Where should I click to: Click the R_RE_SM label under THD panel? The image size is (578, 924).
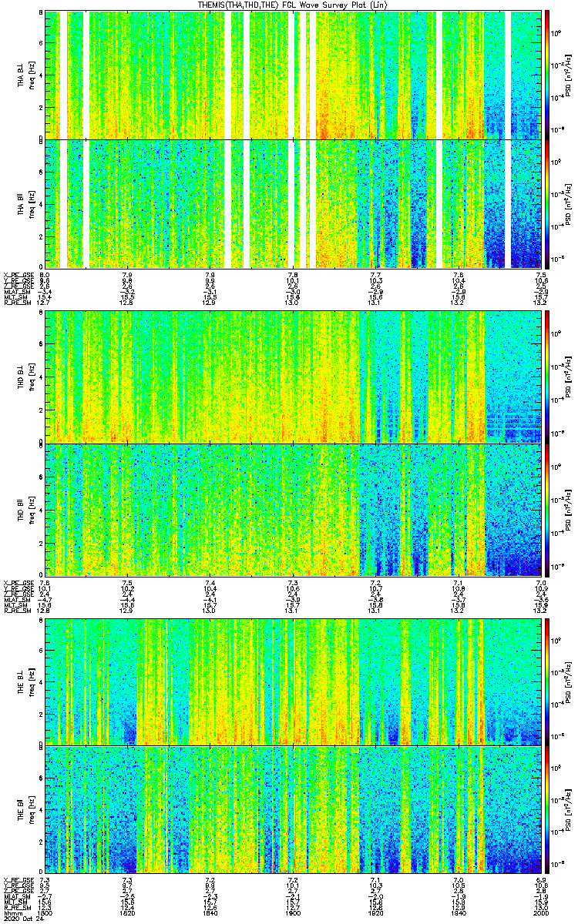tap(15, 611)
